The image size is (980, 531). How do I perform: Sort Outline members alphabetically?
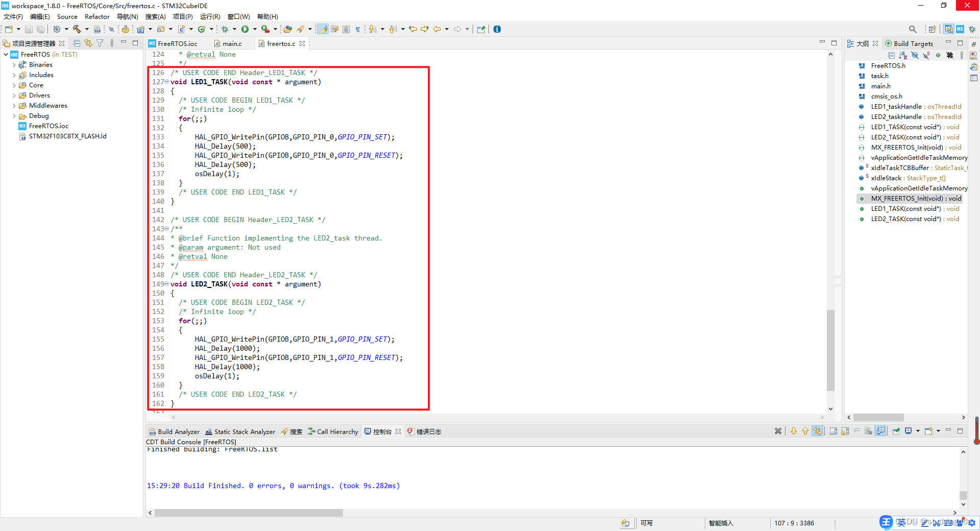pos(903,55)
